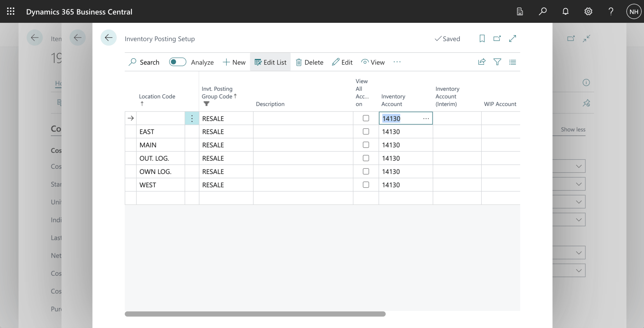Click the New button
The image size is (644, 328).
click(x=234, y=62)
